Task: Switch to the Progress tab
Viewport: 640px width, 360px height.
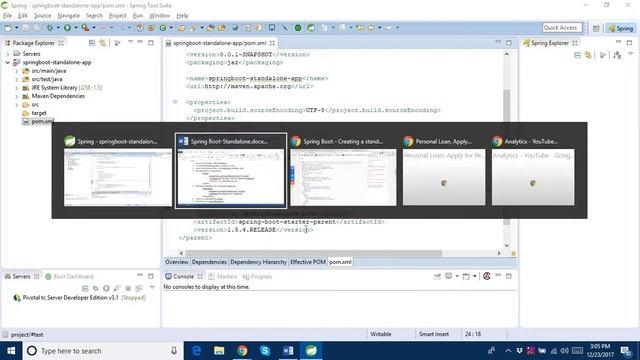Action: pos(257,277)
